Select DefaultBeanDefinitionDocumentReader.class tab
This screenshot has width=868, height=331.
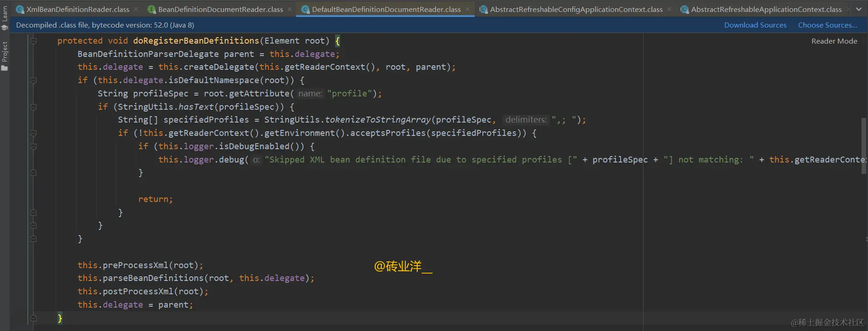click(x=386, y=9)
